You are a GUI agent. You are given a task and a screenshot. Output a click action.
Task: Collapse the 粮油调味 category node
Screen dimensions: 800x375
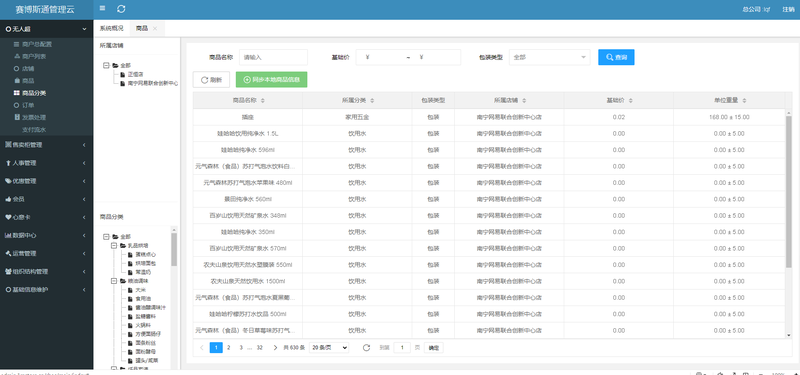(114, 281)
